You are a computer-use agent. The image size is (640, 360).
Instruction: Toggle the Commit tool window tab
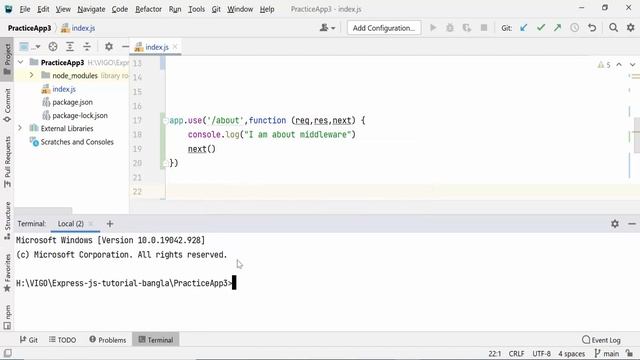coord(7,105)
